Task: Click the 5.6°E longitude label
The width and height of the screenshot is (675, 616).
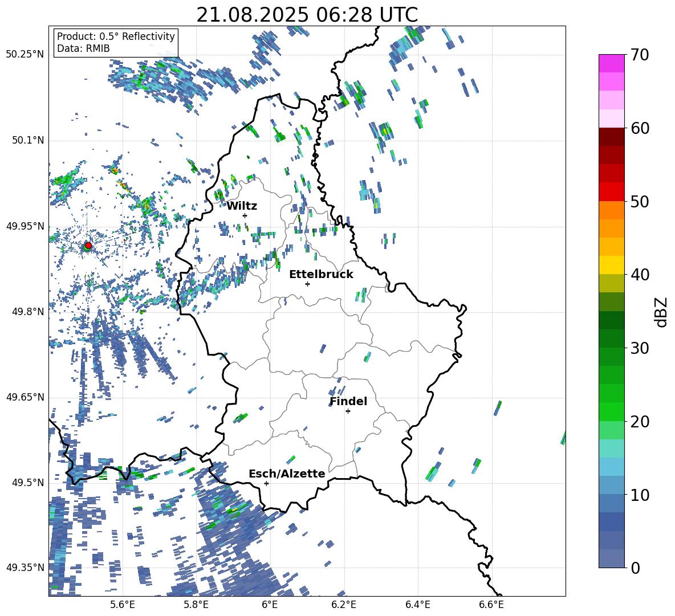Action: point(122,605)
